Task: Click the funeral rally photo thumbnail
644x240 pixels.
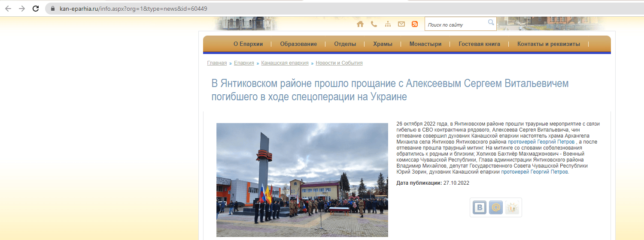Action: coord(302,180)
